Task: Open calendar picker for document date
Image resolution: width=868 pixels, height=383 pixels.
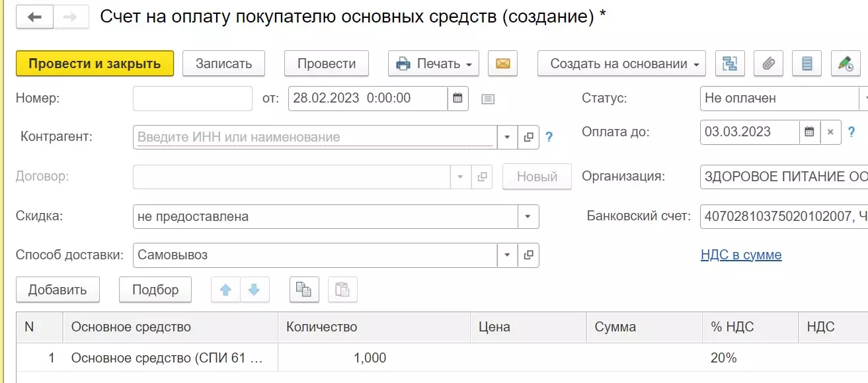Action: [457, 99]
